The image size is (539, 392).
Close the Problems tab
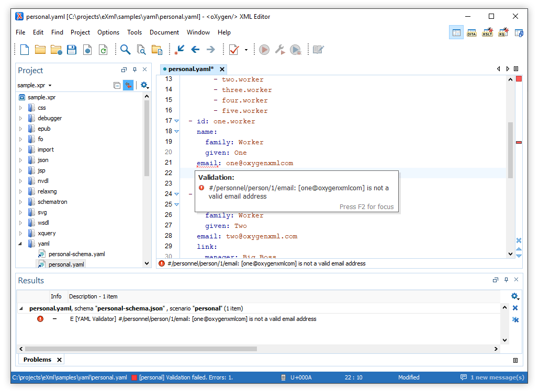click(x=60, y=360)
